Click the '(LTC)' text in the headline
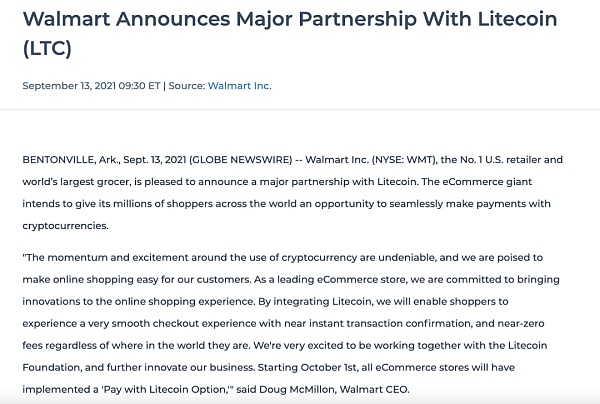Image resolution: width=600 pixels, height=404 pixels. (47, 48)
